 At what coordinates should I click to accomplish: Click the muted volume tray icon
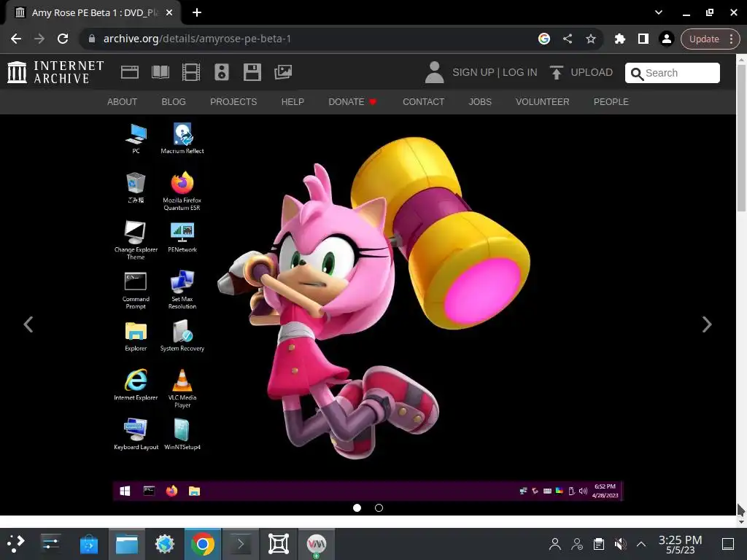pyautogui.click(x=620, y=544)
